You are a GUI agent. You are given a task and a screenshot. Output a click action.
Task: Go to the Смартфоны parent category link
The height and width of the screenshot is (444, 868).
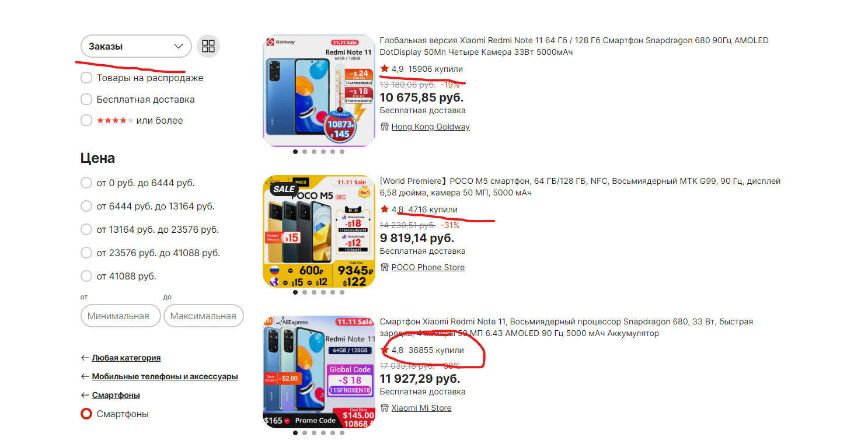click(116, 395)
